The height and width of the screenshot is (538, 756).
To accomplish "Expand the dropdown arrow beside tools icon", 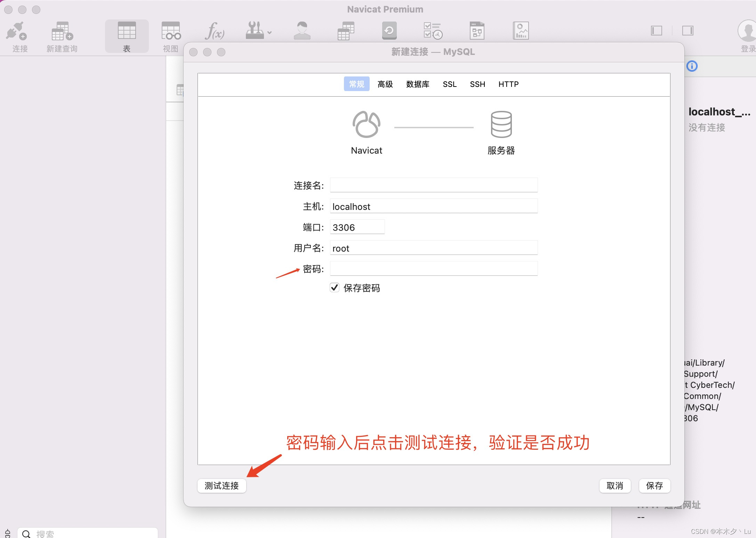I will [270, 33].
